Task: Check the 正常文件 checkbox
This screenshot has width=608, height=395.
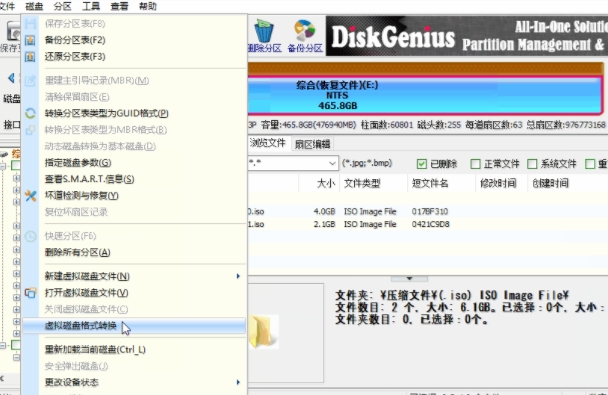Action: point(475,164)
